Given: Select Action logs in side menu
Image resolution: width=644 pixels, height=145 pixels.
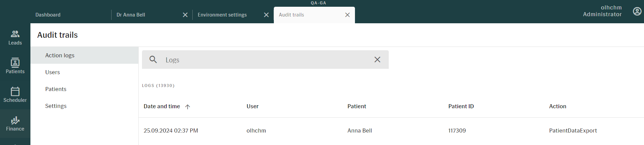Looking at the screenshot, I should click(x=85, y=55).
